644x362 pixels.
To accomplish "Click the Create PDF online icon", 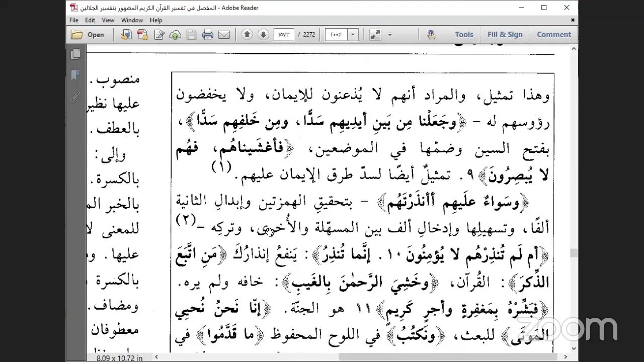I will click(x=142, y=35).
